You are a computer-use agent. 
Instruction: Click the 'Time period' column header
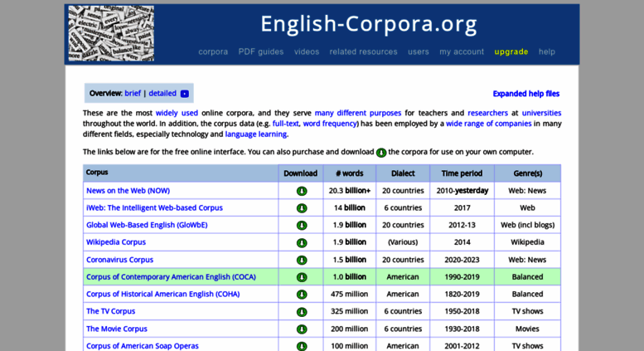tap(462, 173)
